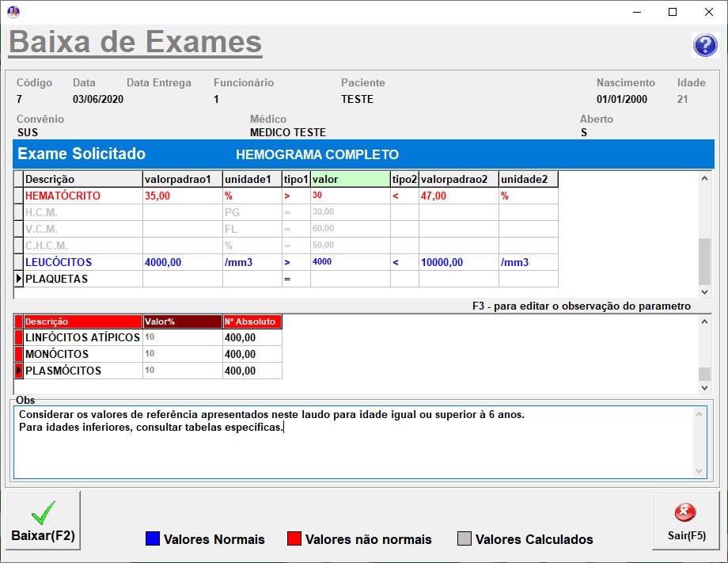Click the tipo2 column header
Viewport: 728px width, 563px height.
coord(404,179)
